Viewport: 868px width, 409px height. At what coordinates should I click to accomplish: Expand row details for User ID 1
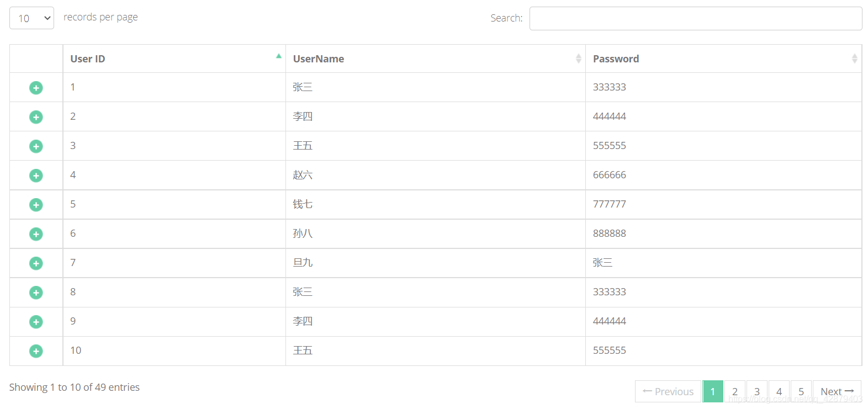pyautogui.click(x=36, y=88)
